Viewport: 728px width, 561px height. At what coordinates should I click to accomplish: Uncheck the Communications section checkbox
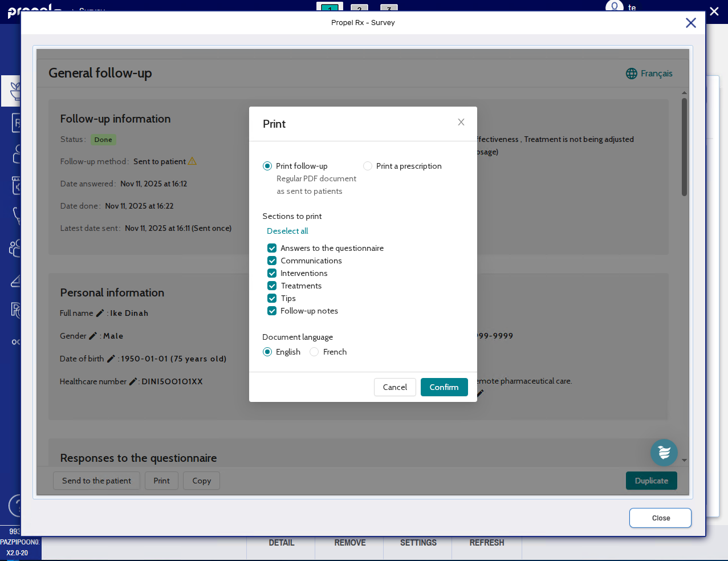pyautogui.click(x=272, y=261)
